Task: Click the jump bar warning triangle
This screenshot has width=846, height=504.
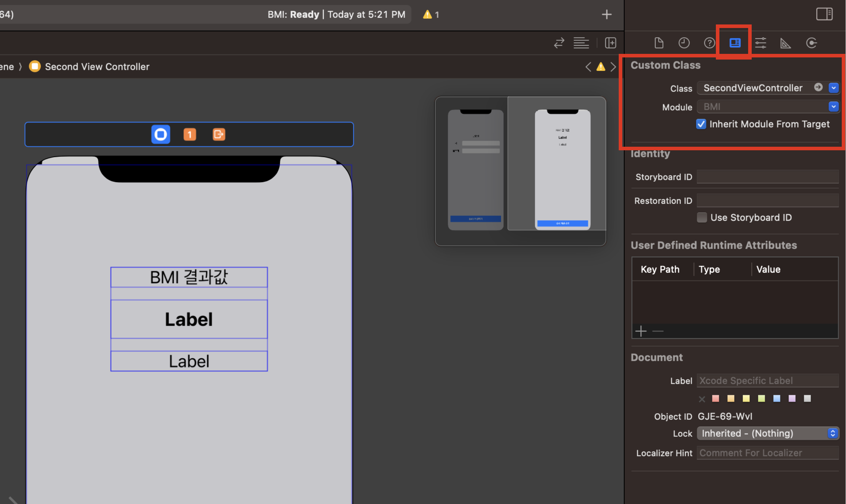Action: point(601,67)
